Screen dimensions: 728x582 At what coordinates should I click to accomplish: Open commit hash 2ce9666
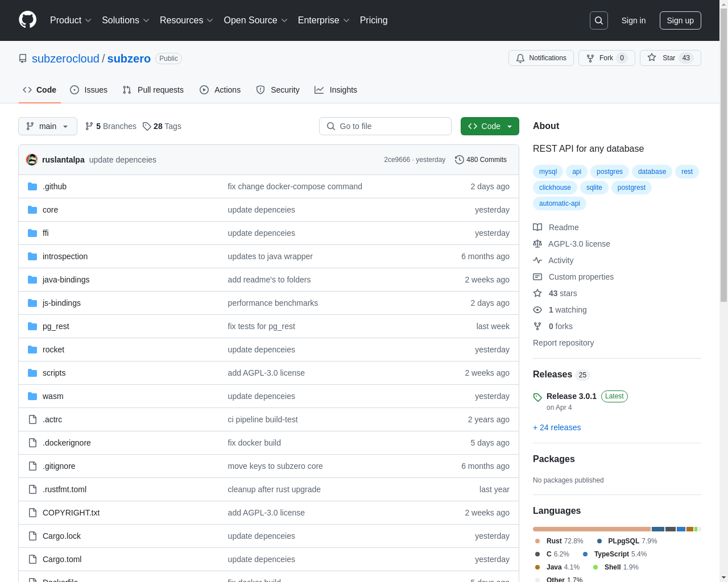pos(397,160)
